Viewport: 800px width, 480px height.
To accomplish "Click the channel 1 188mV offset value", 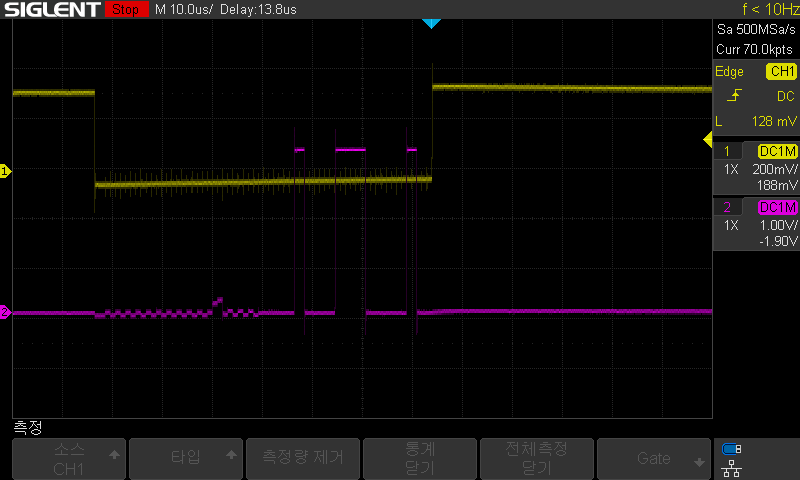I will tap(777, 185).
